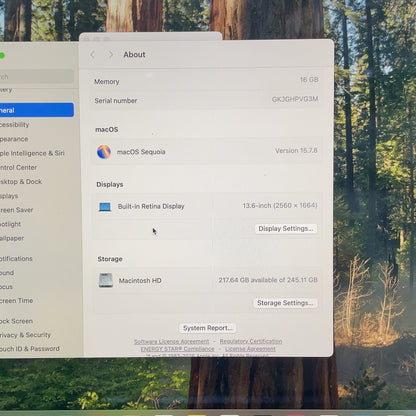
Task: Open Privacy & Security settings
Action: tap(25, 335)
